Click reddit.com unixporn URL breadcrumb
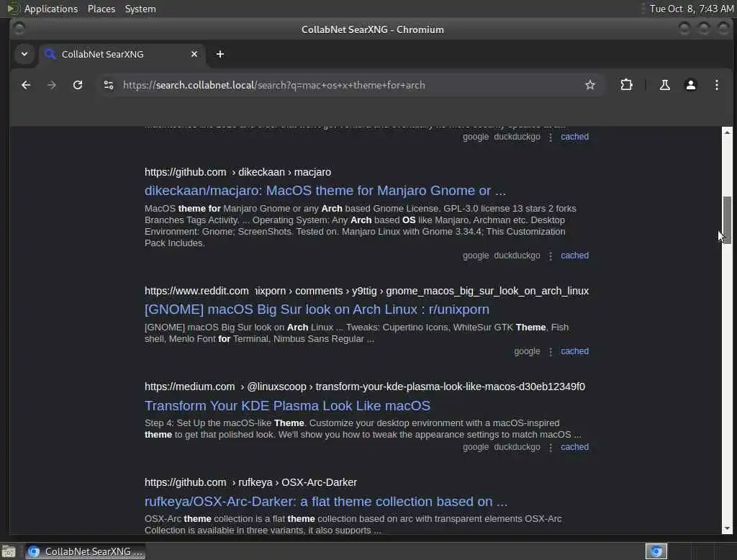This screenshot has height=560, width=737. [366, 291]
